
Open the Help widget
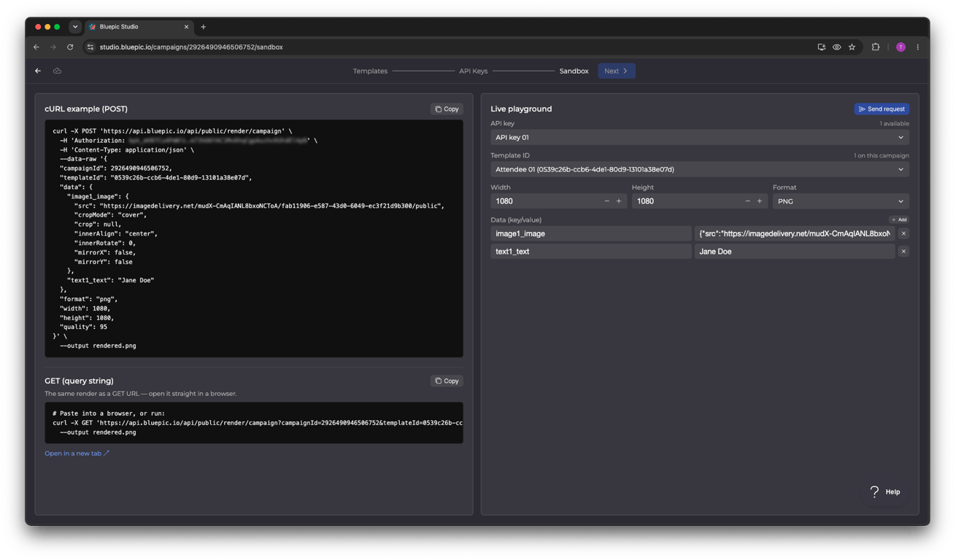pyautogui.click(x=885, y=491)
